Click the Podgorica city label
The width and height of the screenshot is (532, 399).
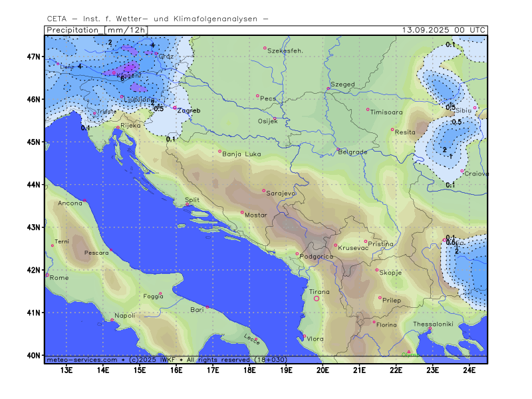point(317,257)
